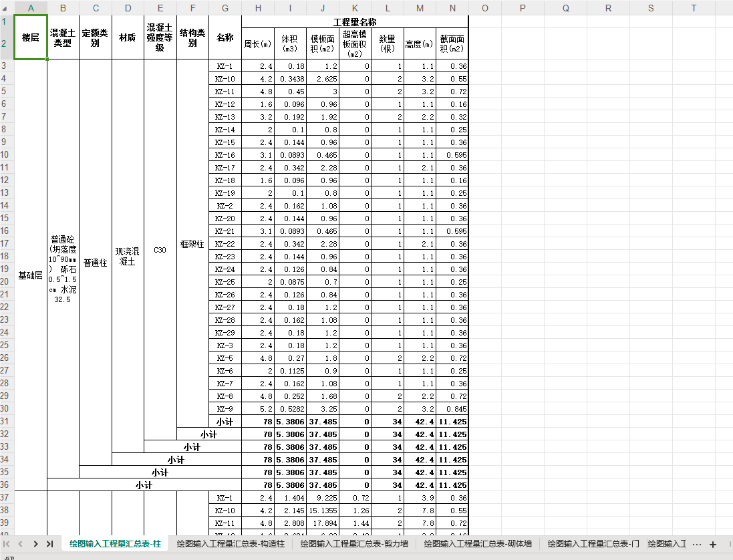Switch to 绘图输入工程量汇总表-构造柱 sheet tab
This screenshot has width=733, height=560.
pos(231,544)
